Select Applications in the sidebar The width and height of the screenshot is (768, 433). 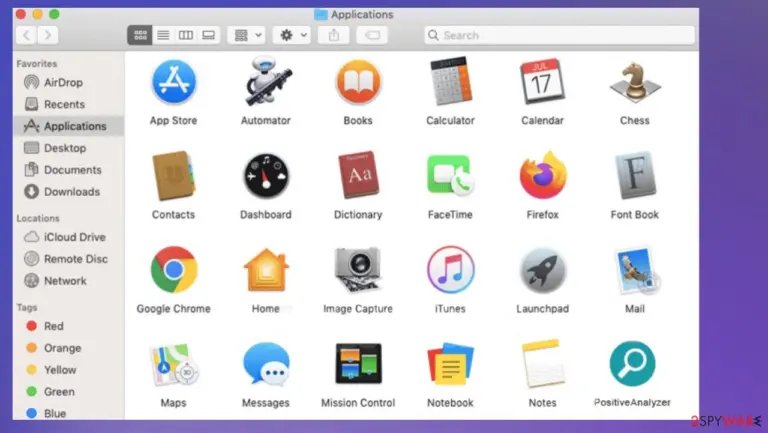(69, 126)
